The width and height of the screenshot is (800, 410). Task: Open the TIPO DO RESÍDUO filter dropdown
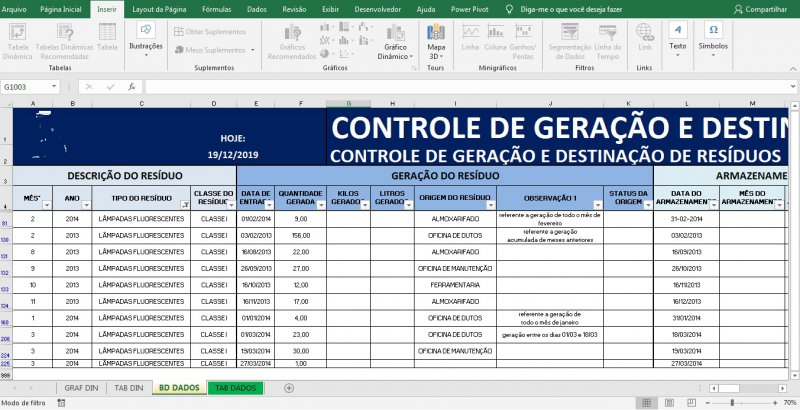click(x=184, y=204)
